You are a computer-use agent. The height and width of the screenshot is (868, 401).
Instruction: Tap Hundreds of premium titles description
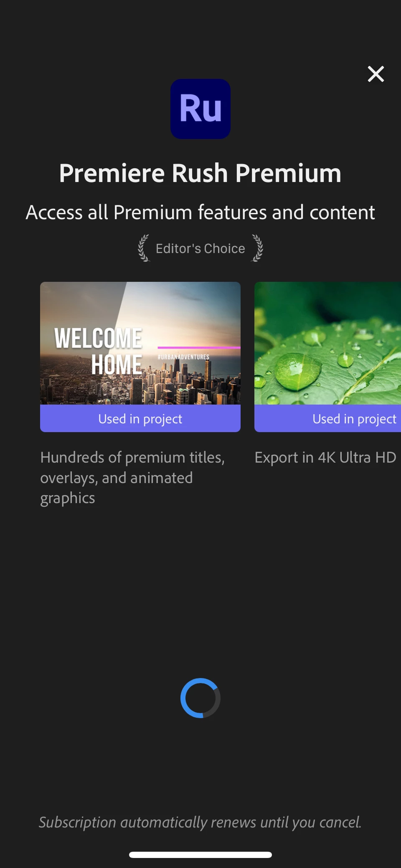tap(132, 478)
